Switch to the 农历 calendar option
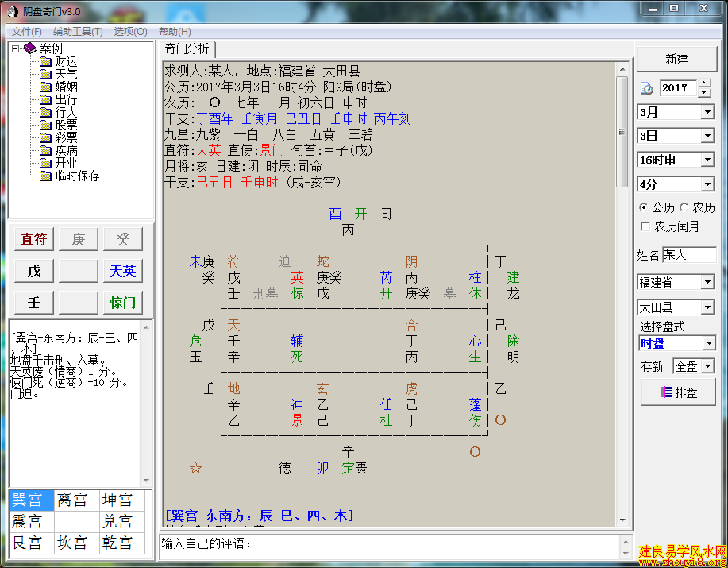This screenshot has height=568, width=728. (684, 207)
